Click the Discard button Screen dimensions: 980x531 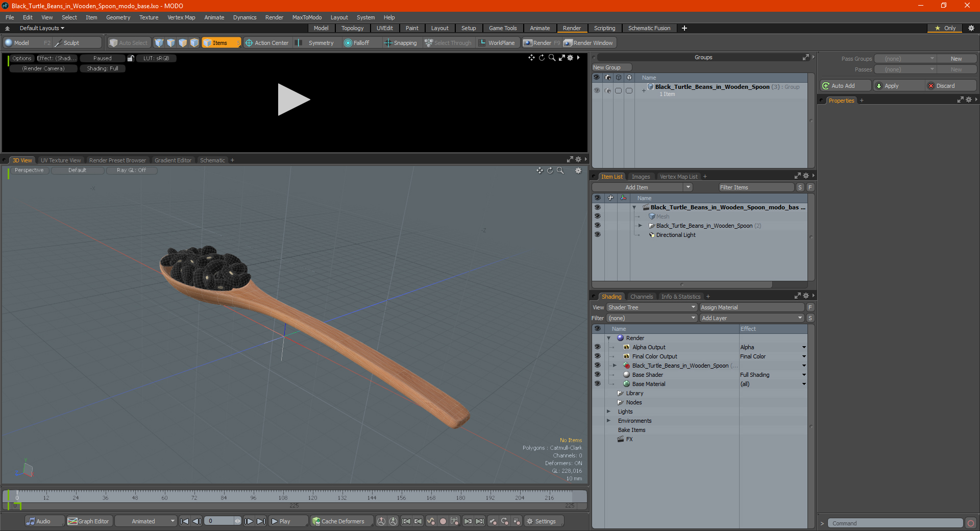pyautogui.click(x=950, y=86)
